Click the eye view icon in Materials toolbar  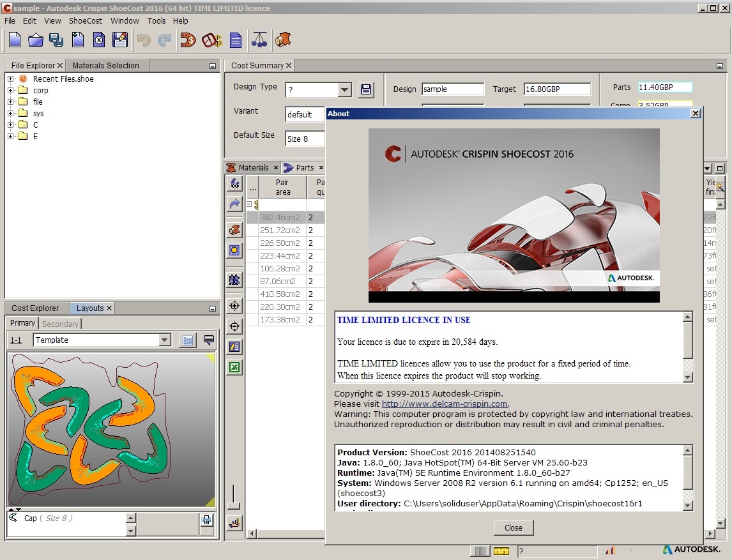235,183
